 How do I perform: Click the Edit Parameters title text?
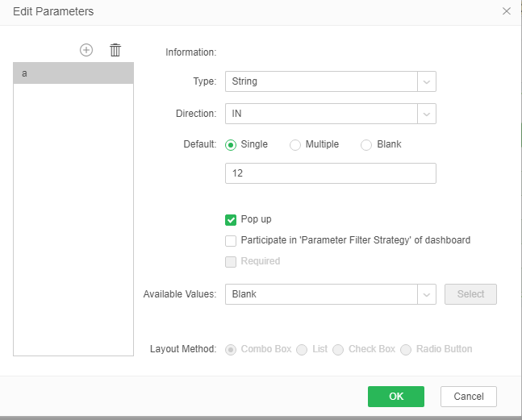tap(53, 11)
